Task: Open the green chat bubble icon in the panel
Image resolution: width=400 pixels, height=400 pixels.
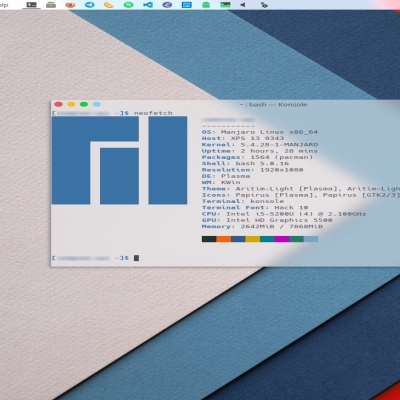Action: click(128, 5)
